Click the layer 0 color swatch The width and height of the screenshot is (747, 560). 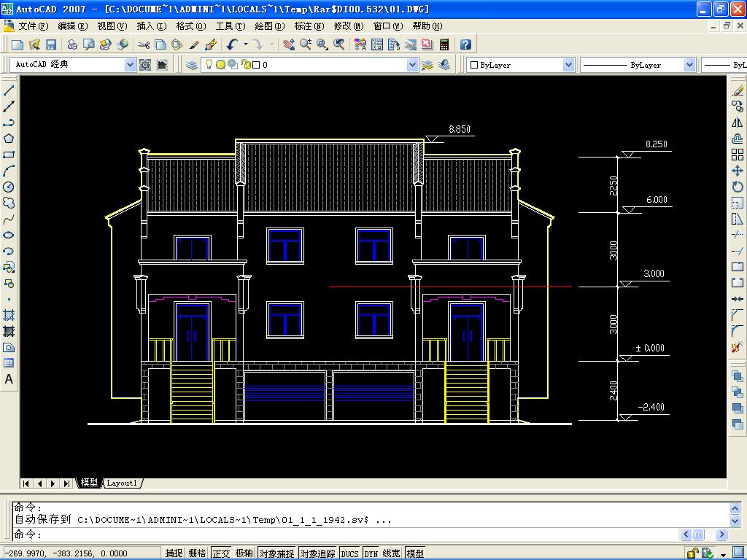(256, 65)
